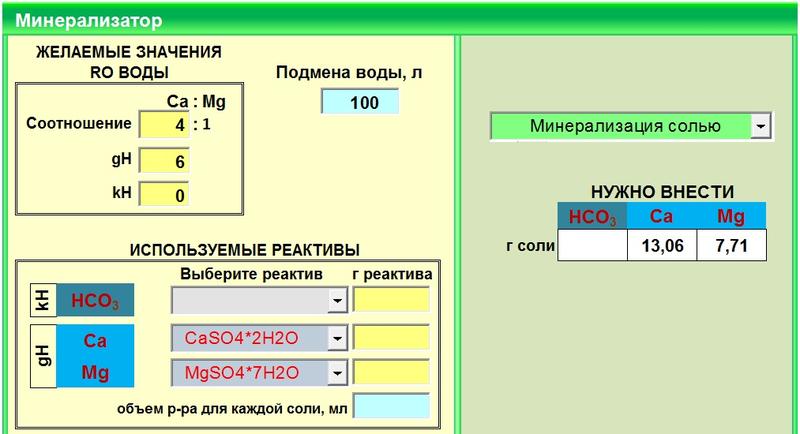The width and height of the screenshot is (800, 434).
Task: Click the HCO3 row г реактива field
Action: click(390, 300)
